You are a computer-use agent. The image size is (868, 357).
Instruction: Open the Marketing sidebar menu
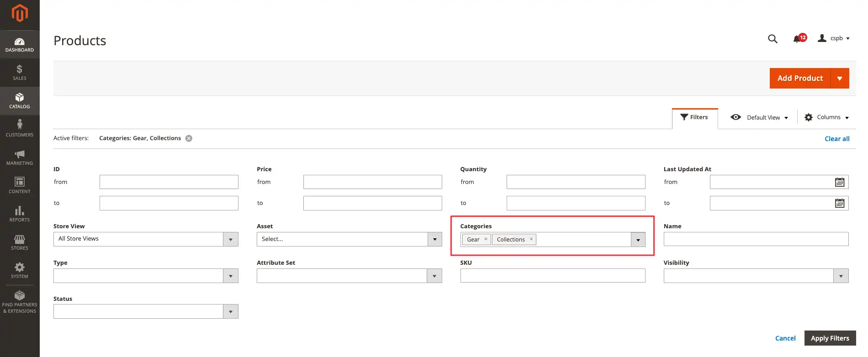[20, 157]
